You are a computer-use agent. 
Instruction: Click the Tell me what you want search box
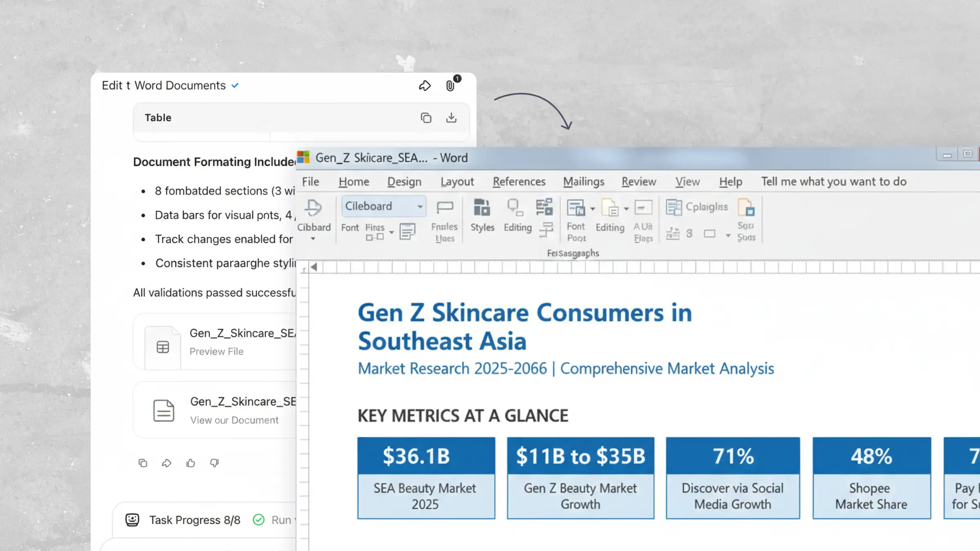[x=834, y=182]
